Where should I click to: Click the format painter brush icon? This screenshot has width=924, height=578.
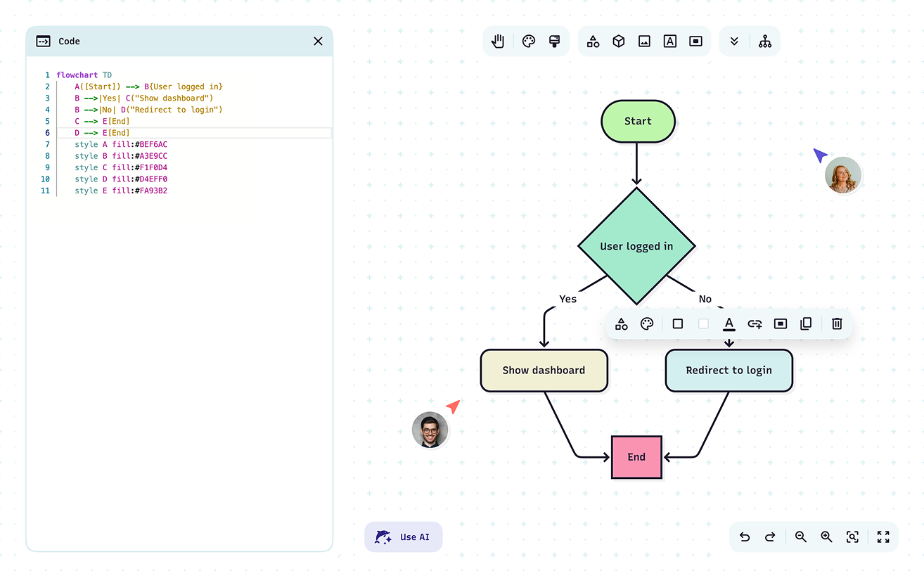click(x=554, y=41)
